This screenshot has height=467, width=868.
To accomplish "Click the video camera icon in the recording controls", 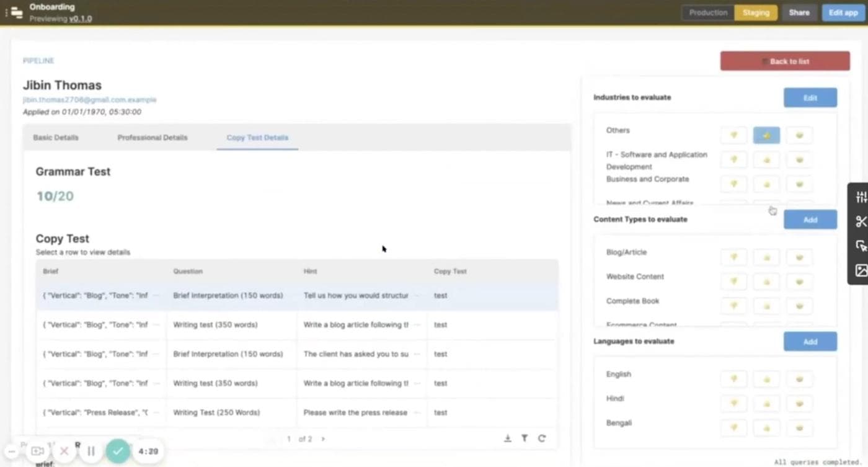I will pyautogui.click(x=37, y=451).
